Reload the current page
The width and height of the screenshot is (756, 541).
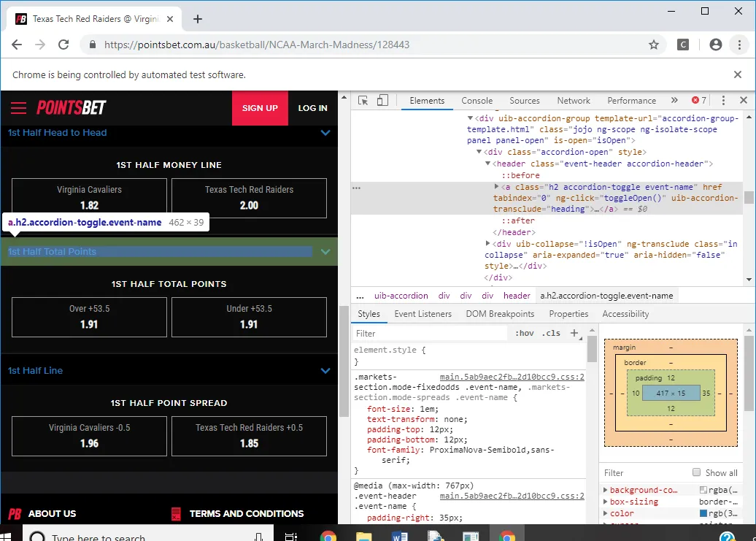tap(63, 45)
